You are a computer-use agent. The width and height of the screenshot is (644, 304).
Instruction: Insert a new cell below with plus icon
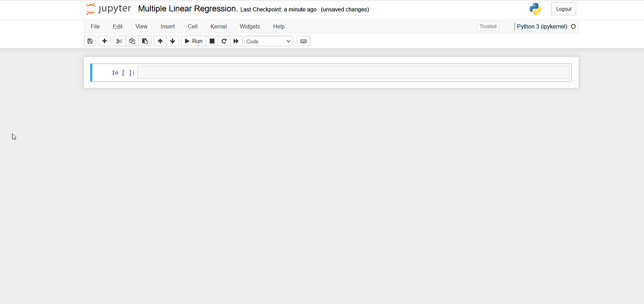pyautogui.click(x=104, y=41)
